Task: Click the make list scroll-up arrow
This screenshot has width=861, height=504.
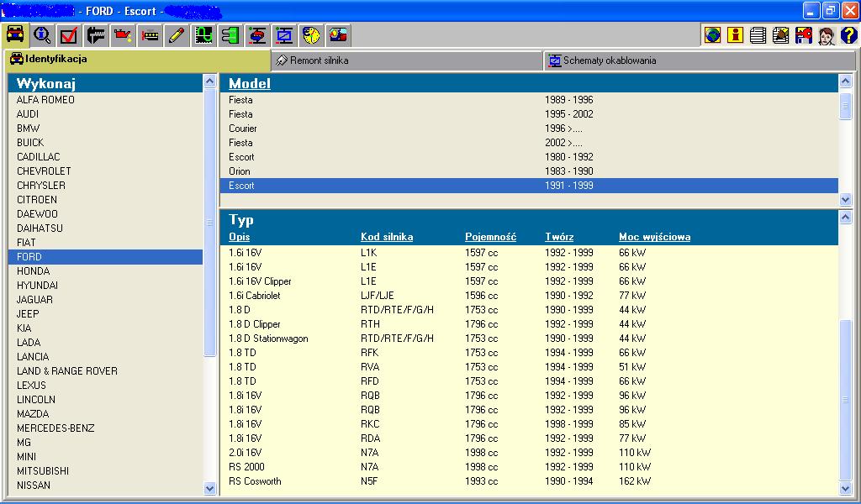Action: click(209, 81)
